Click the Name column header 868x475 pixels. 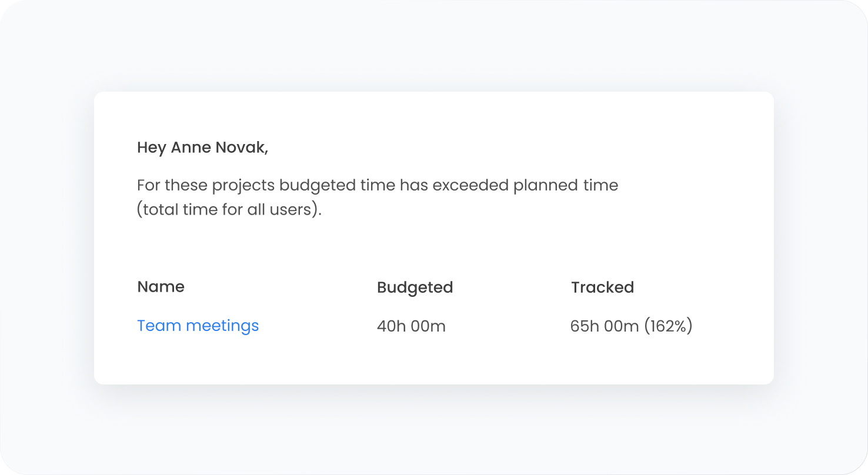pyautogui.click(x=161, y=287)
